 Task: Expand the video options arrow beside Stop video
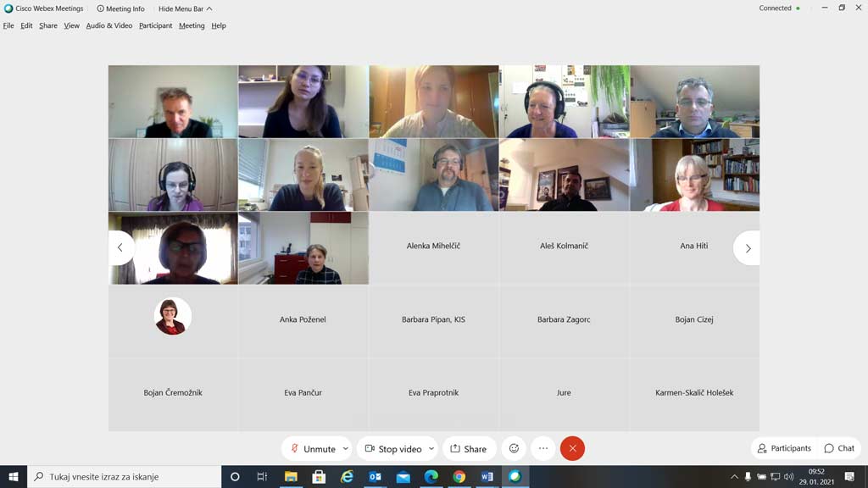point(431,449)
